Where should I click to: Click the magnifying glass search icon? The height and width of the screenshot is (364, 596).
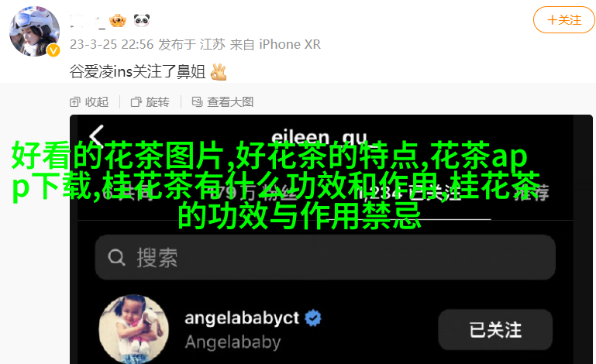click(x=116, y=257)
